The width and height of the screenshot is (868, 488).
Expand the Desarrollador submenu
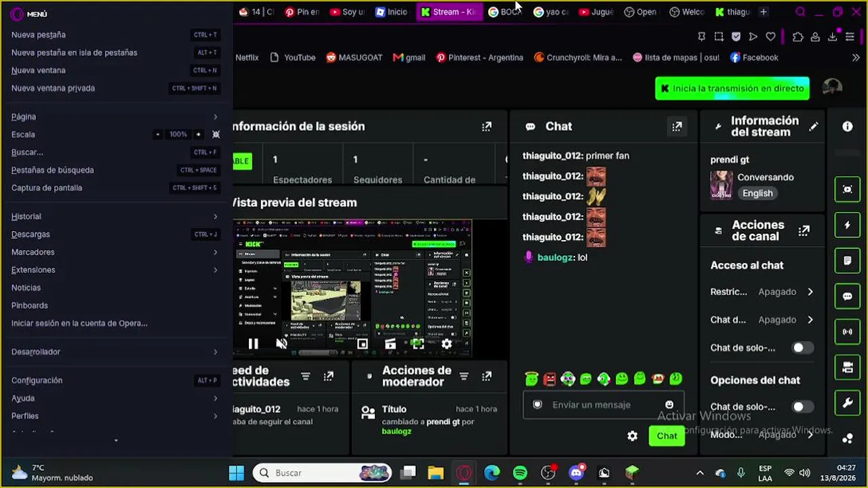point(115,352)
